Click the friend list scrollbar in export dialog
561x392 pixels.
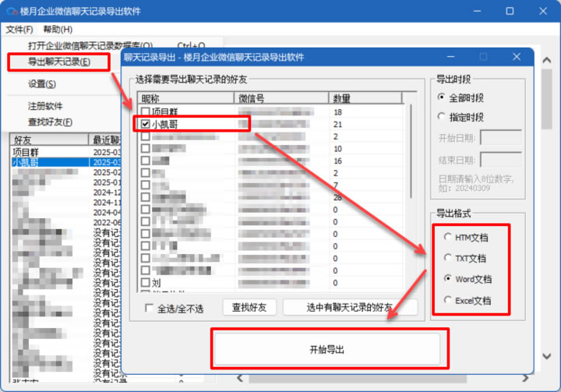[x=411, y=150]
